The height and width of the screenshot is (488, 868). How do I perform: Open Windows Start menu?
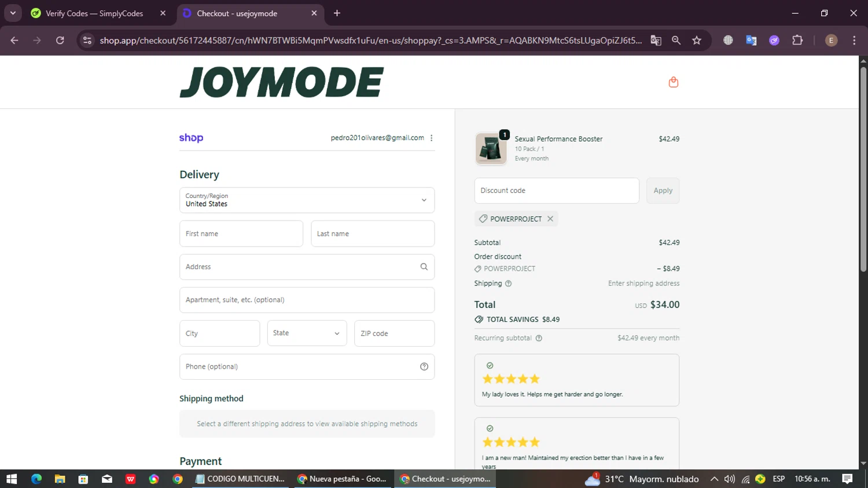[12, 479]
